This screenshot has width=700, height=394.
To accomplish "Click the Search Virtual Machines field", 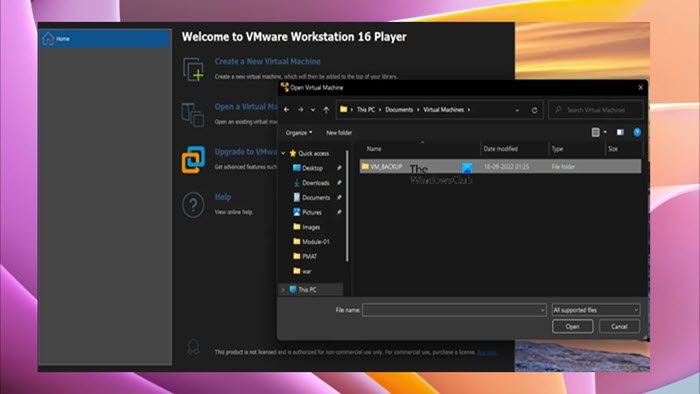I will [x=596, y=110].
